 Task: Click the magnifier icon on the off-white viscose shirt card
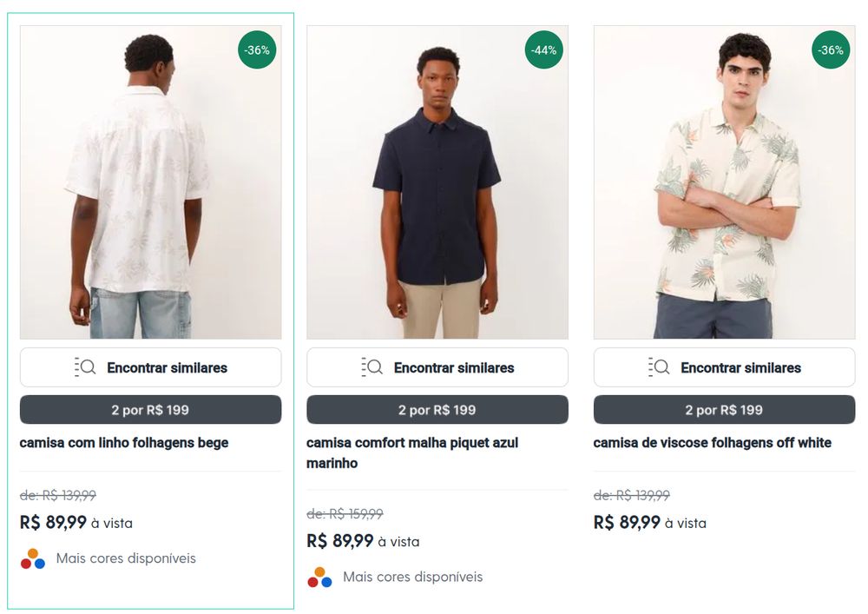tap(660, 366)
